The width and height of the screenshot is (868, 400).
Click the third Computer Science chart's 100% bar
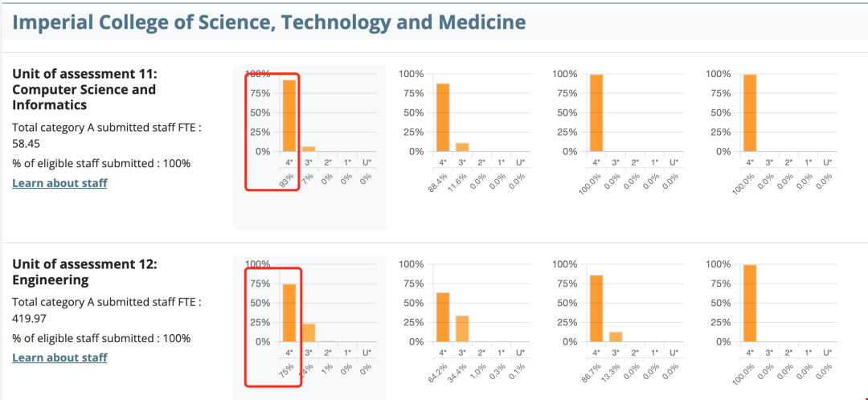tap(596, 112)
